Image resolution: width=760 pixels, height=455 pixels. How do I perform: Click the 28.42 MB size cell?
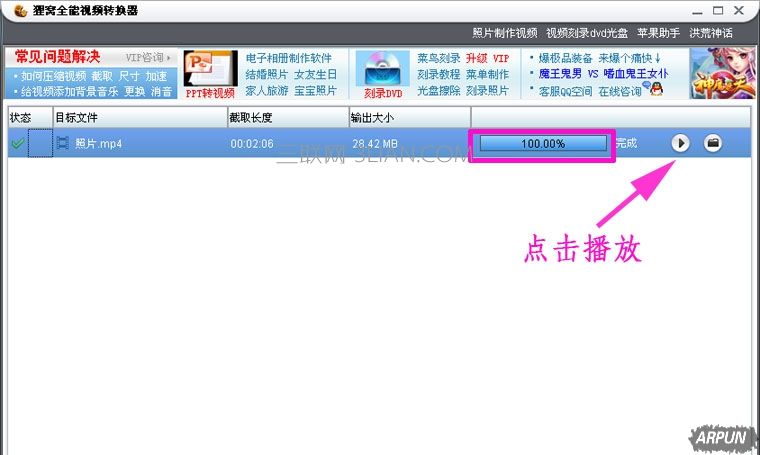[x=375, y=144]
